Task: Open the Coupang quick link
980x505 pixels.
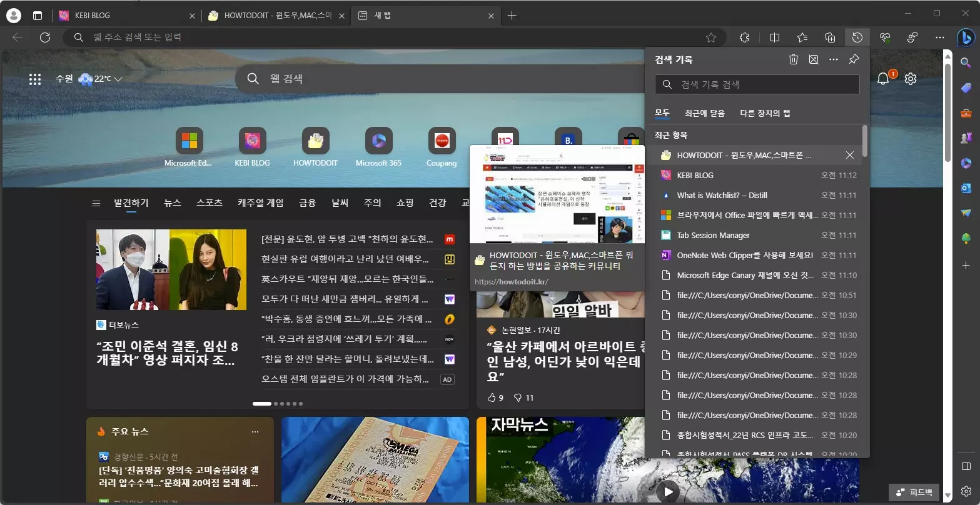Action: 442,147
